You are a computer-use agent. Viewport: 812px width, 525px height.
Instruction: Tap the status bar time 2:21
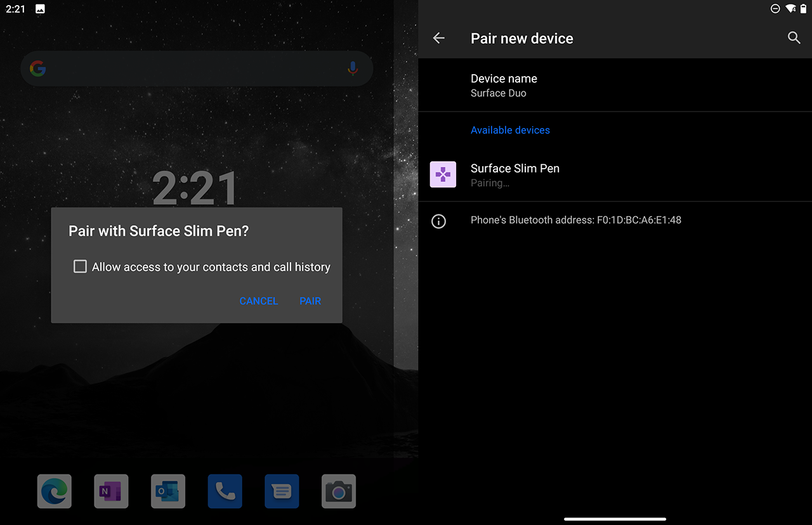pos(15,9)
